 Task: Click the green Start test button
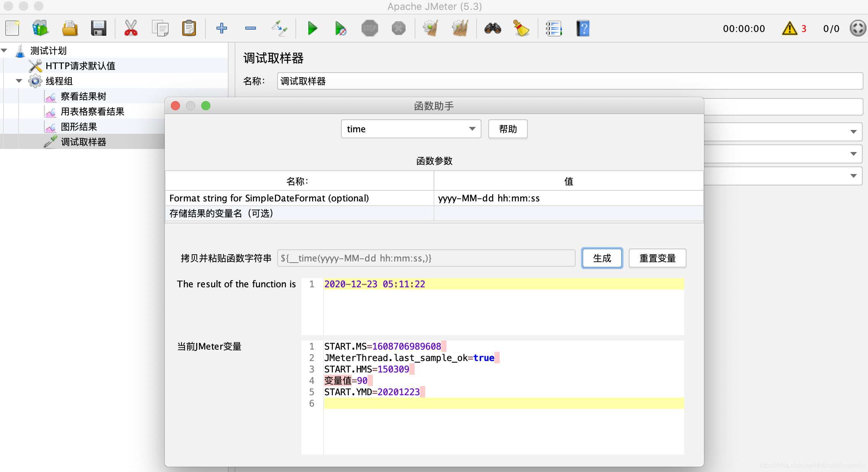[x=312, y=29]
